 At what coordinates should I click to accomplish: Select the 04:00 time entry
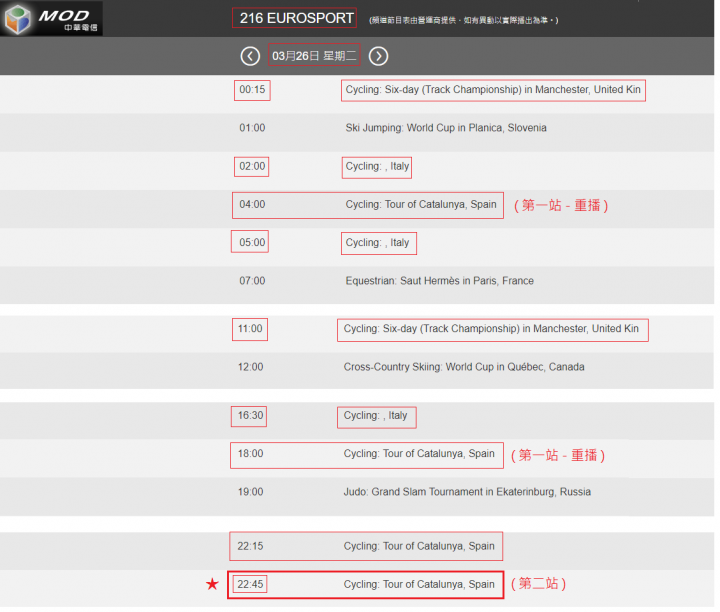tap(252, 204)
